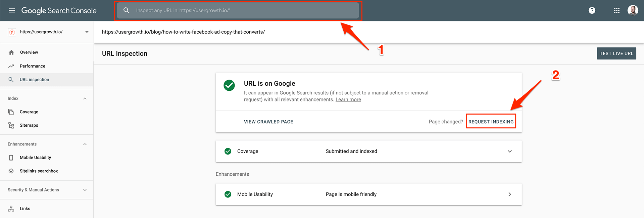The width and height of the screenshot is (644, 218).
Task: Collapse the Enhancements sidebar section
Action: [85, 144]
